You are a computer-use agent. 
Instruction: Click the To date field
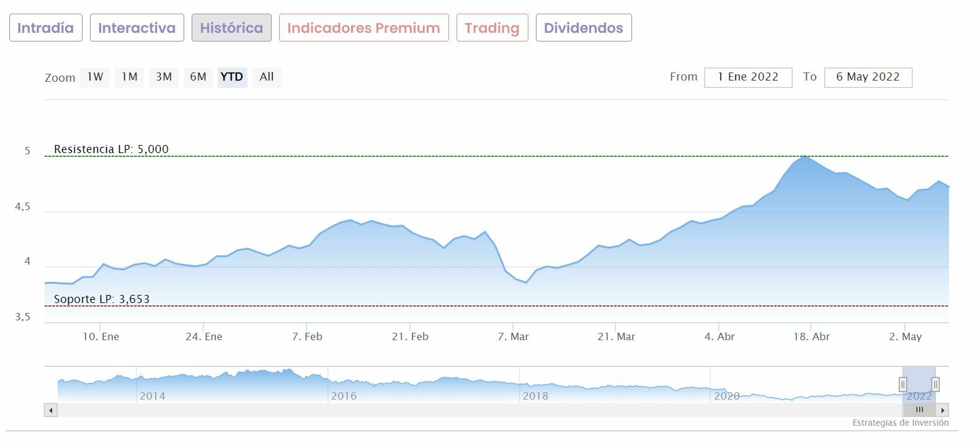tap(868, 77)
